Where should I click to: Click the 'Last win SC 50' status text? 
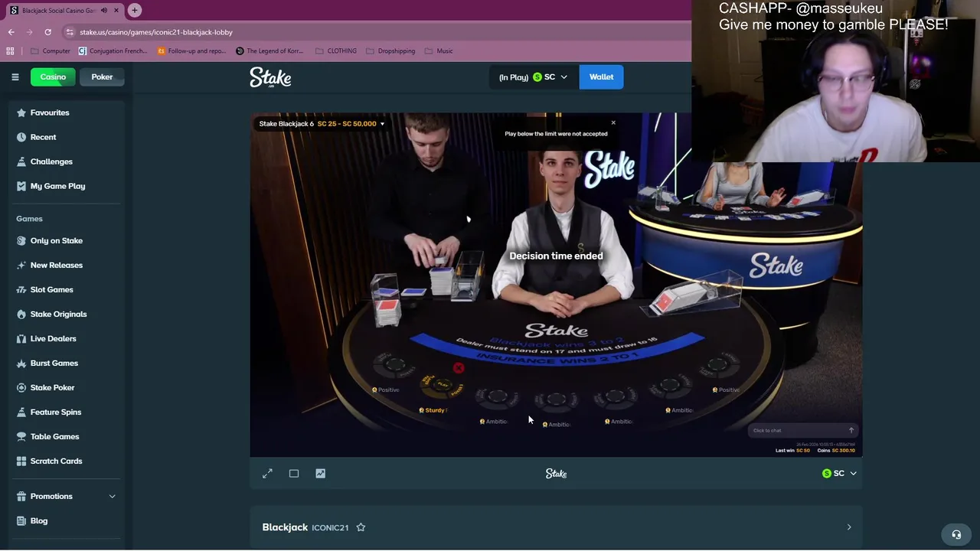[792, 451]
